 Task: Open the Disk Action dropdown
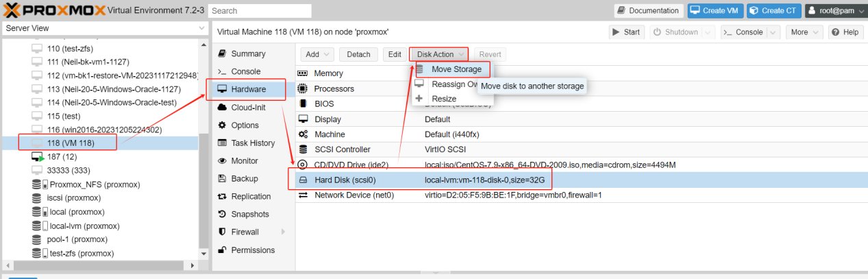pos(440,54)
